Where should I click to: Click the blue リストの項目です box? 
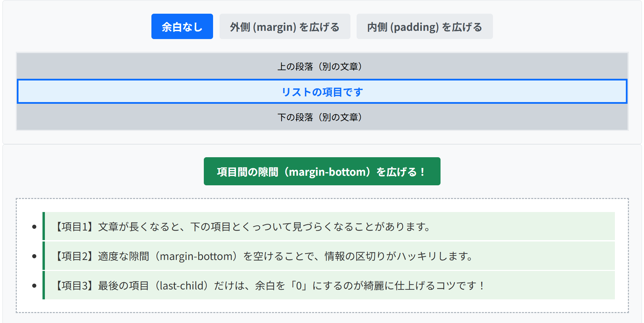click(x=322, y=92)
